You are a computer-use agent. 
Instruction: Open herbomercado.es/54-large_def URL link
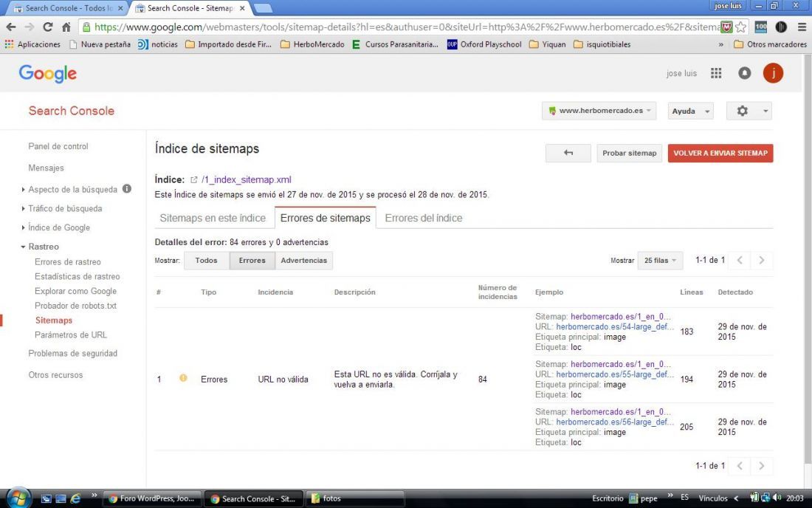tap(615, 327)
